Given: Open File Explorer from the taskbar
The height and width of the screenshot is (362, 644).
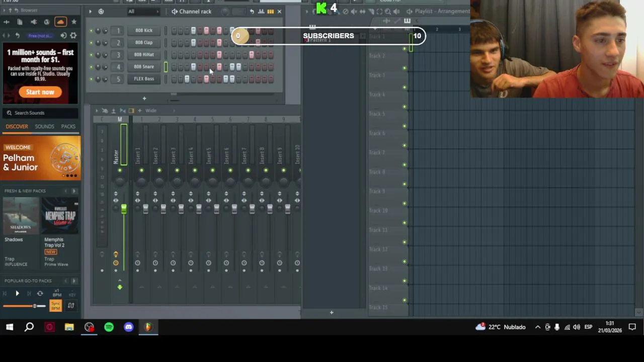Looking at the screenshot, I should coord(69,327).
